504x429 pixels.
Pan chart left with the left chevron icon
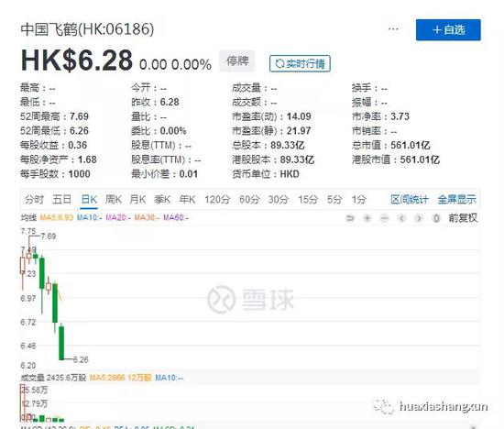tap(401, 218)
